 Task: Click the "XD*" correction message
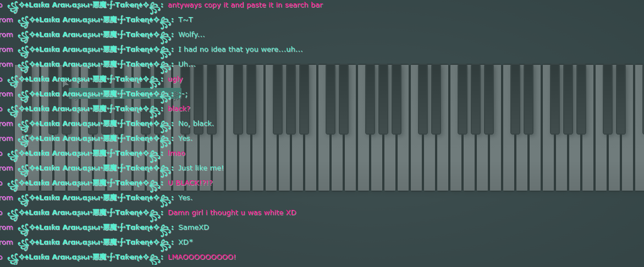tap(185, 242)
